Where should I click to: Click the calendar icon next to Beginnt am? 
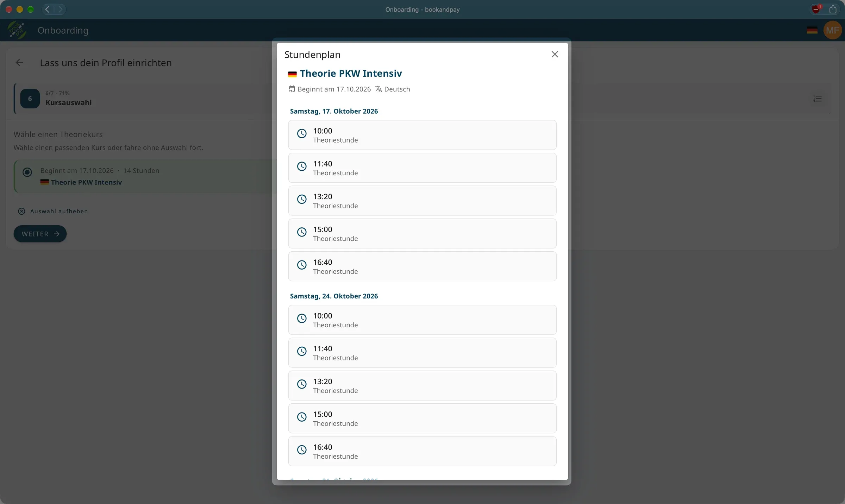click(292, 89)
